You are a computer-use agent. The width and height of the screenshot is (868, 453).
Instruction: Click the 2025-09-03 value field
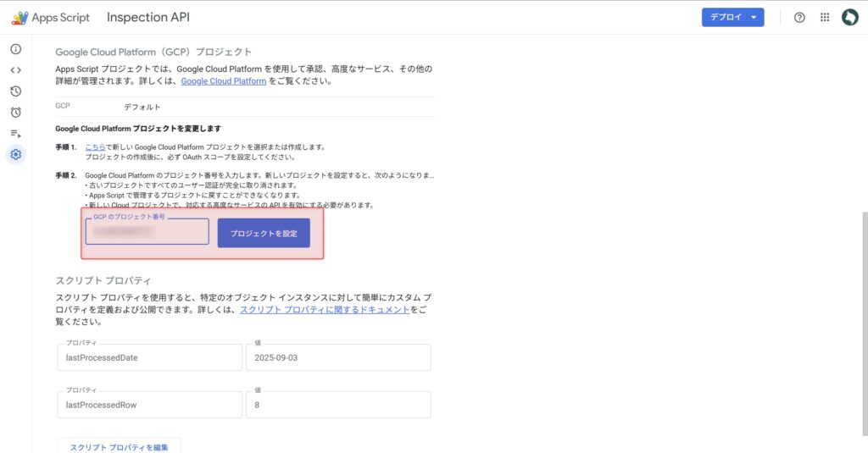coord(339,357)
